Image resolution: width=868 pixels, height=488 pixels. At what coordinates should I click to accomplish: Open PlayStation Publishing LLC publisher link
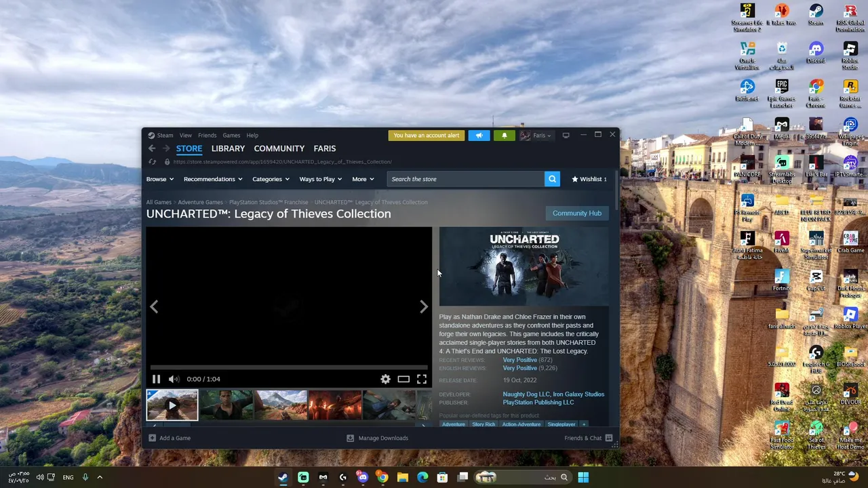click(x=538, y=403)
